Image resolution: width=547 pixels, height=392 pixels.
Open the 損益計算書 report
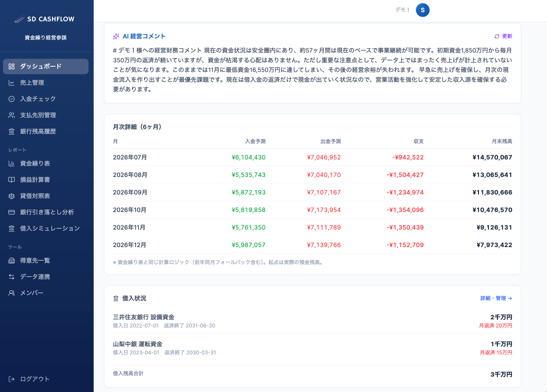(46, 180)
